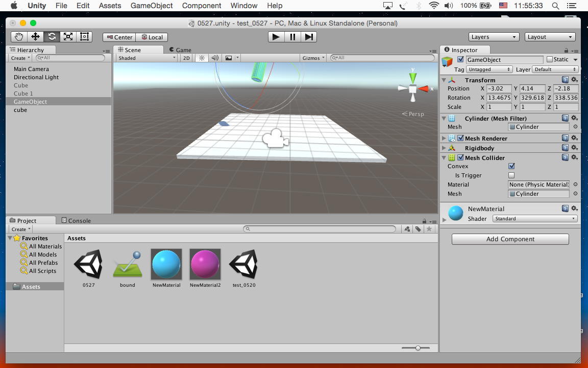Click the Position X input field
This screenshot has height=368, width=588.
coord(499,88)
